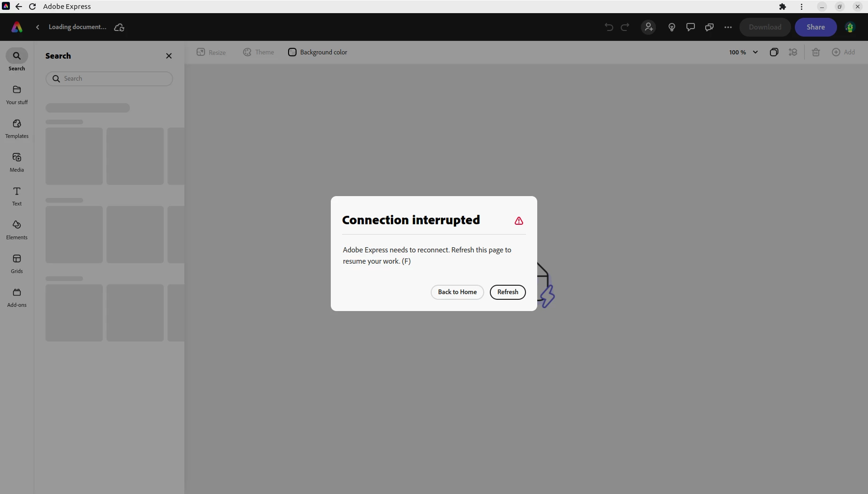Open the Your stuff folder
This screenshot has height=494, width=868.
click(17, 94)
